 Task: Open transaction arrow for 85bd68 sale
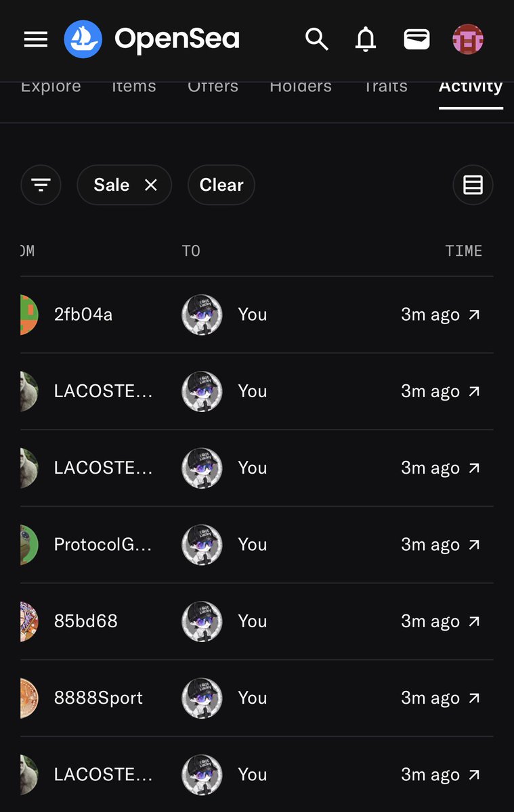click(474, 621)
